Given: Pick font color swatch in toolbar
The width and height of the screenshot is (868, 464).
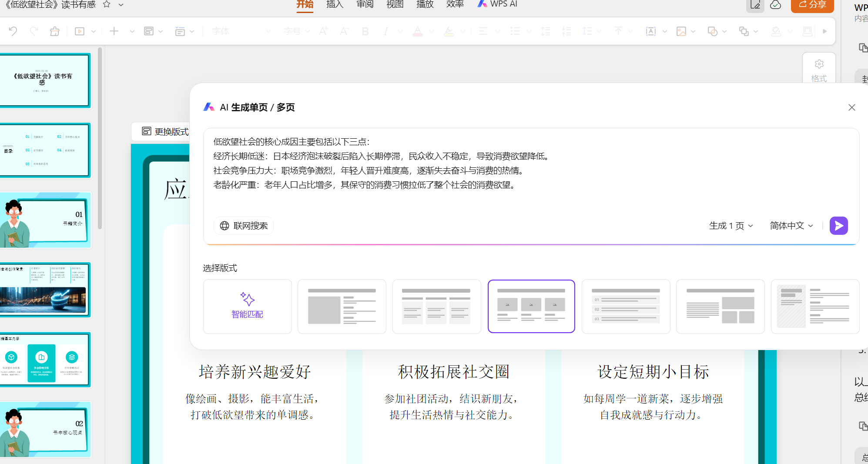Looking at the screenshot, I should [x=418, y=31].
